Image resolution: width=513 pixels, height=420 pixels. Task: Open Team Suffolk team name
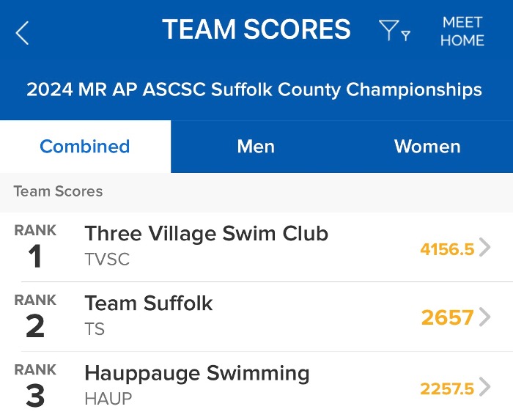pyautogui.click(x=149, y=303)
